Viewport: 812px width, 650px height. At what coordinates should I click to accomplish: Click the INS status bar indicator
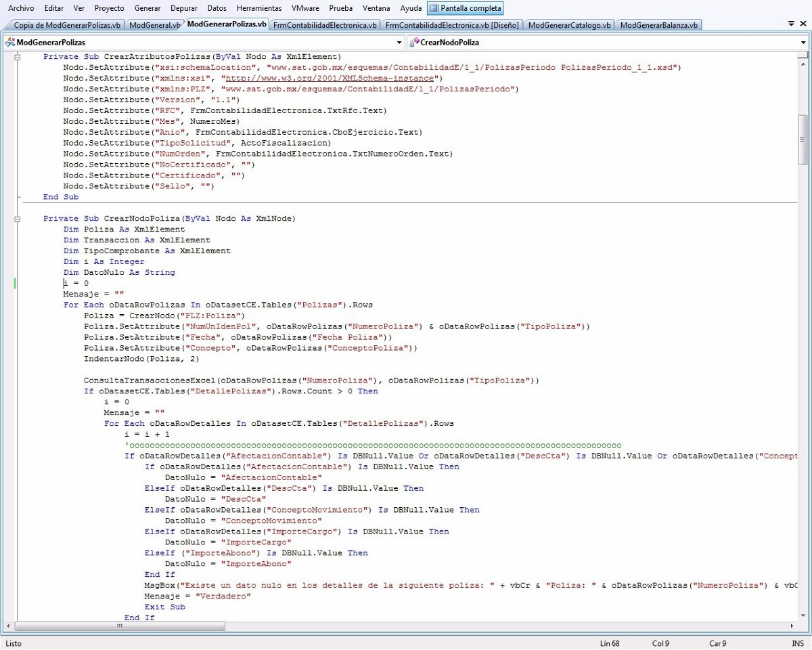[797, 643]
